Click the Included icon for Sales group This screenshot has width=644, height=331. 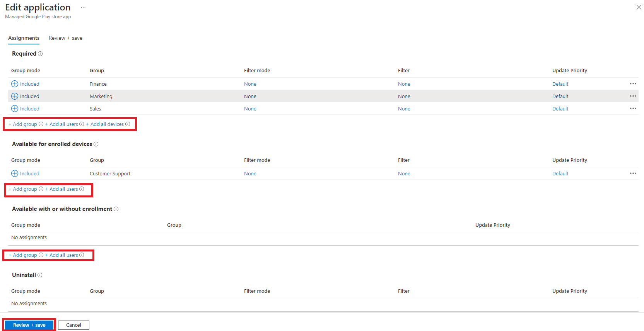point(15,109)
